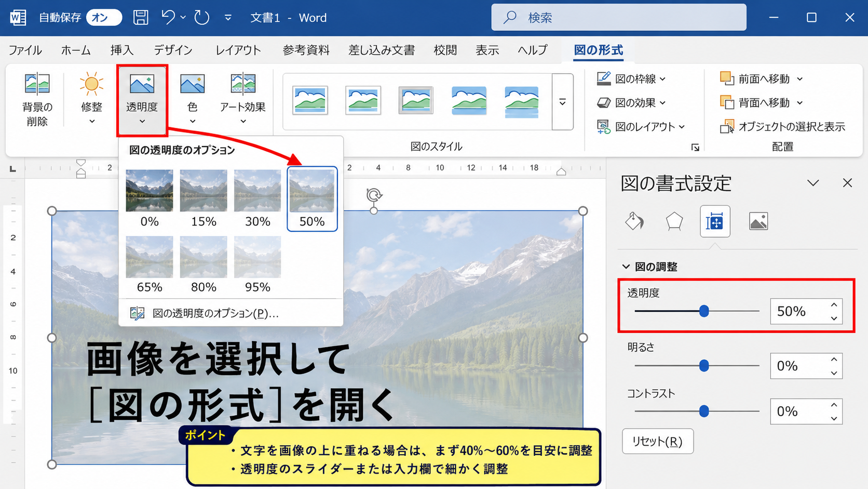Open the ファイル tab
Image resolution: width=868 pixels, height=489 pixels.
click(x=25, y=50)
